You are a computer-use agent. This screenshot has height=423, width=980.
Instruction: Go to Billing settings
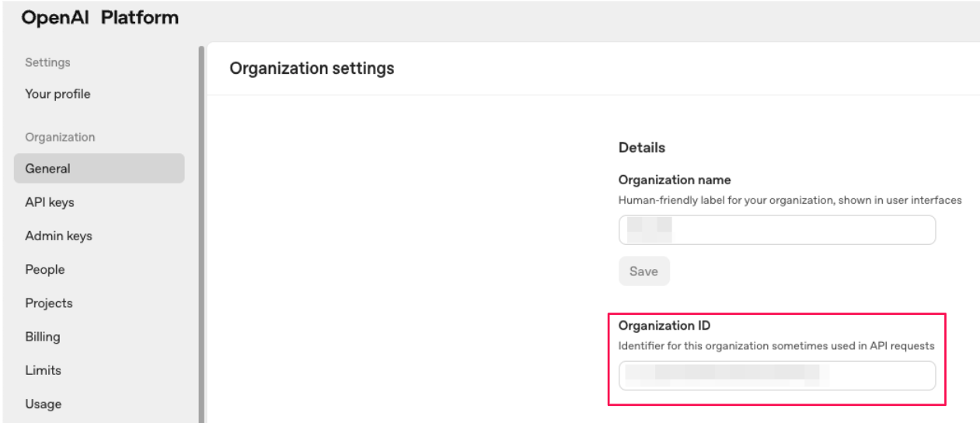pos(43,337)
